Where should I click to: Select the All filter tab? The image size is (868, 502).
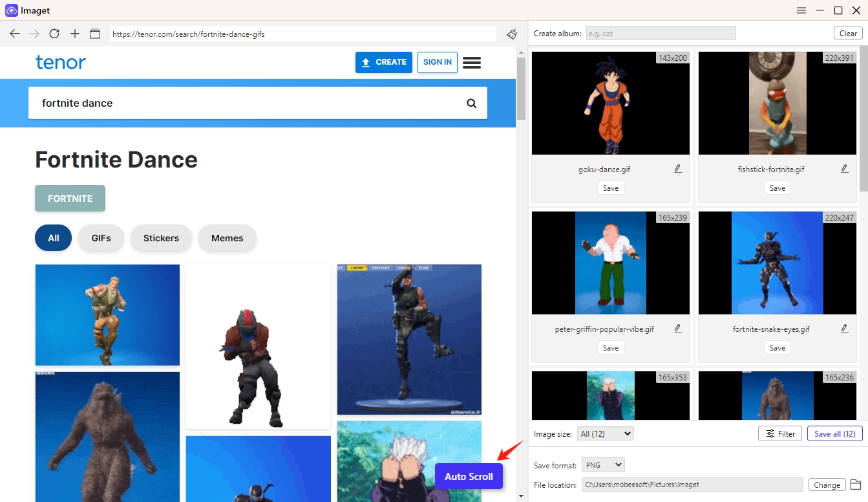tap(54, 238)
